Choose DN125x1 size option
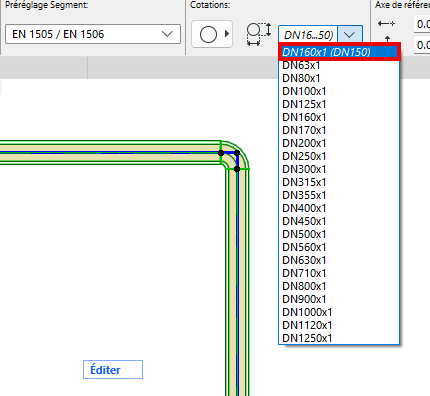This screenshot has width=430, height=396. (x=339, y=104)
